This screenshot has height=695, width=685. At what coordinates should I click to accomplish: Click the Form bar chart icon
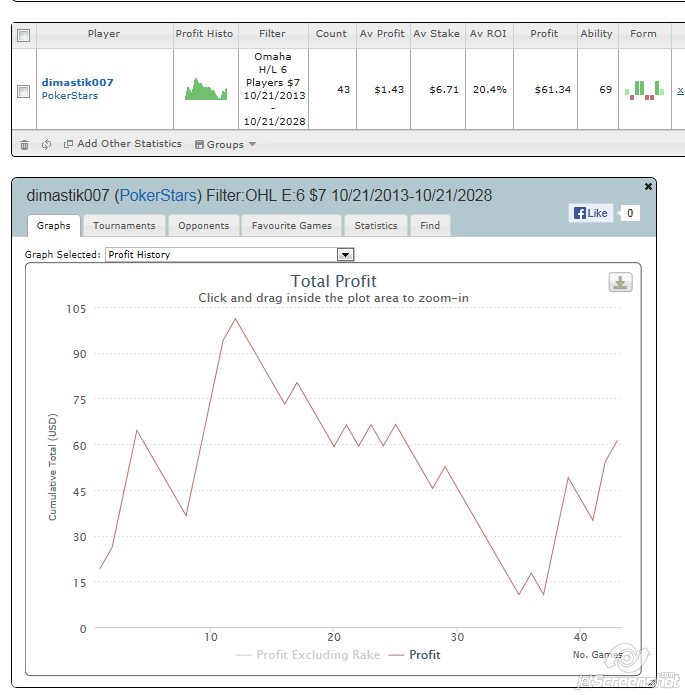(643, 90)
